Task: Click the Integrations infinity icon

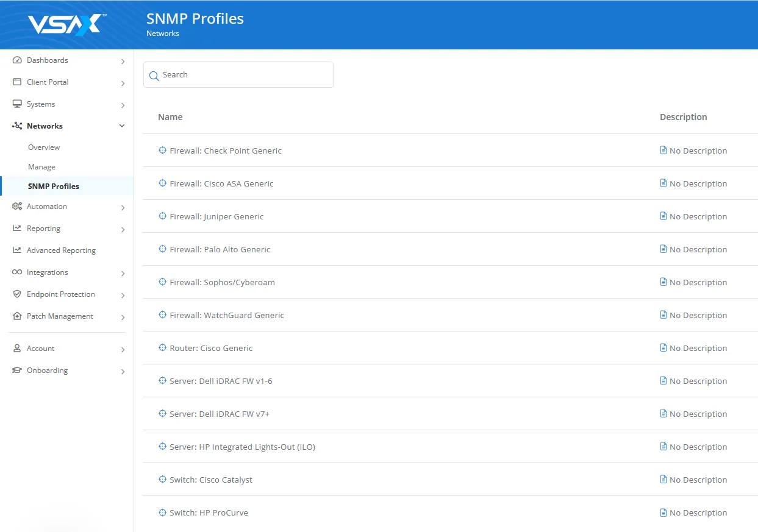Action: tap(17, 272)
